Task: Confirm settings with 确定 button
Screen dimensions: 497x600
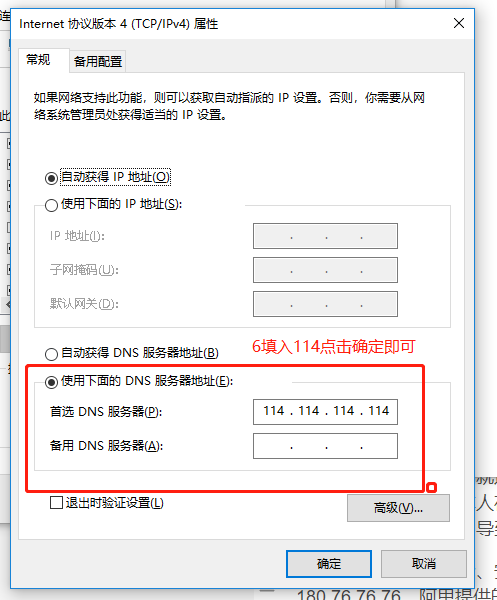Action: tap(329, 564)
